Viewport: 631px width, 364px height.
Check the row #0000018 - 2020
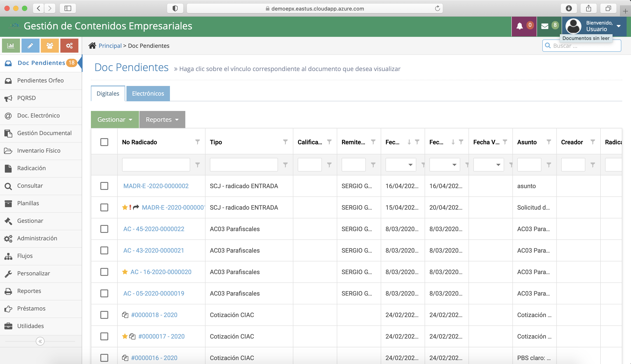pos(104,315)
